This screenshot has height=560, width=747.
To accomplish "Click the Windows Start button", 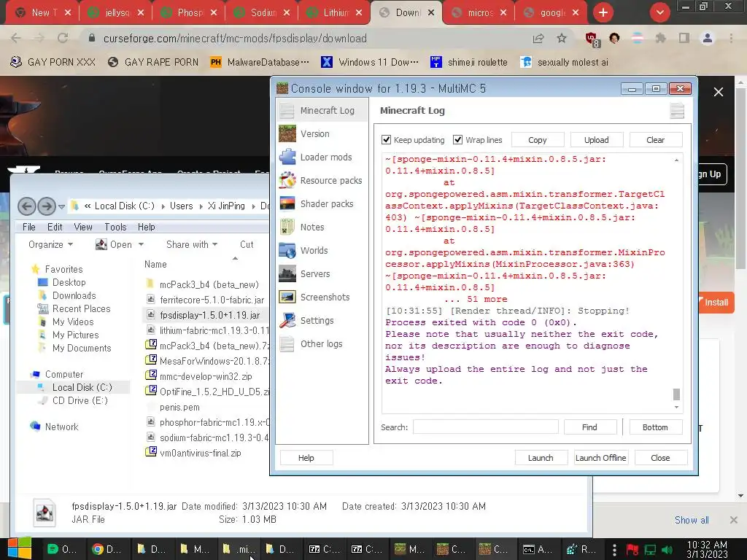I will (19, 548).
